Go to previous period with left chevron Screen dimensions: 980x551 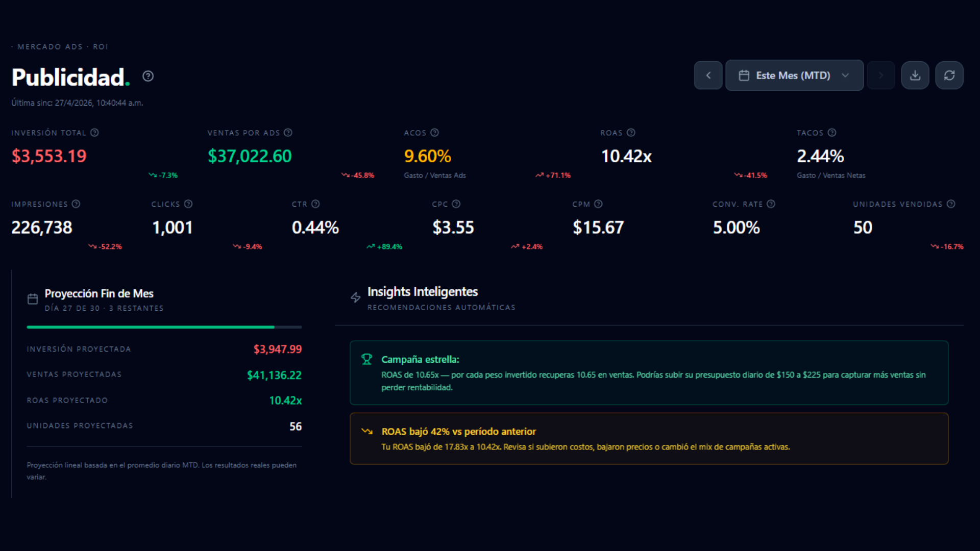pos(708,76)
